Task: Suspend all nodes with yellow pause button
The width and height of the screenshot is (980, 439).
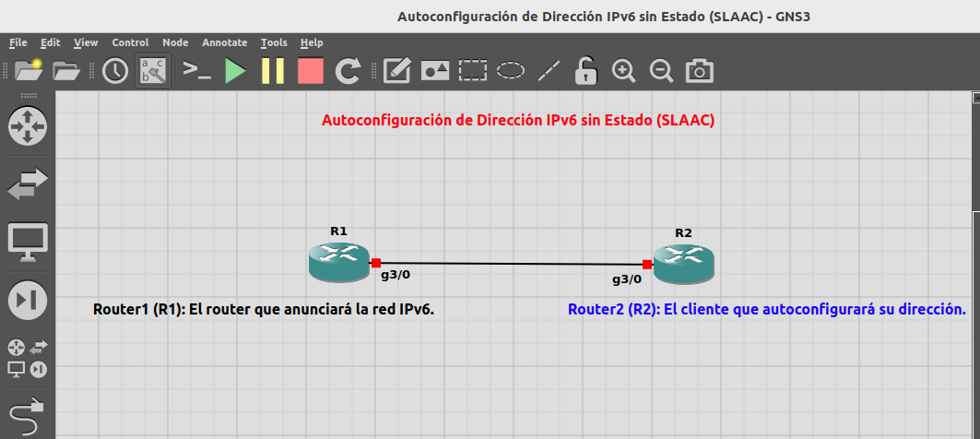Action: point(273,70)
